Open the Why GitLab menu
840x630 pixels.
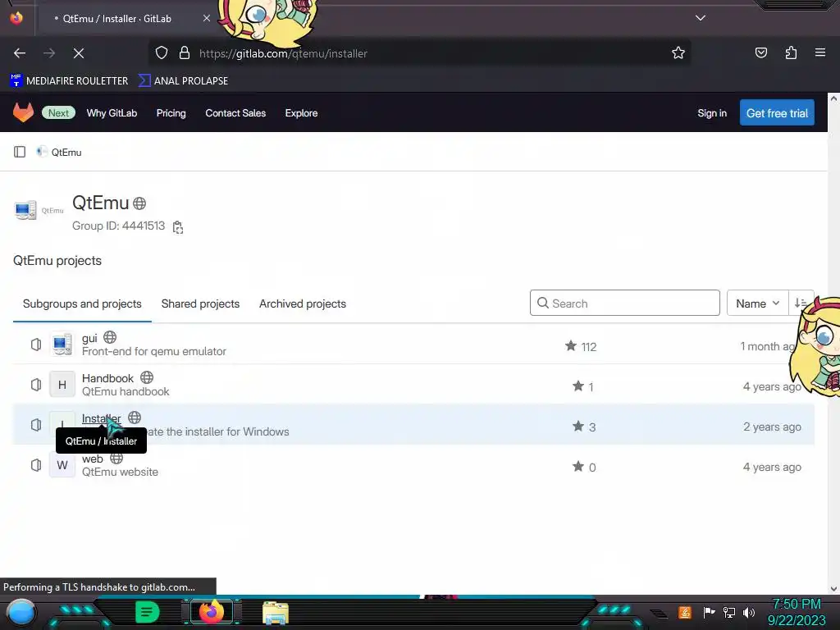(x=112, y=113)
